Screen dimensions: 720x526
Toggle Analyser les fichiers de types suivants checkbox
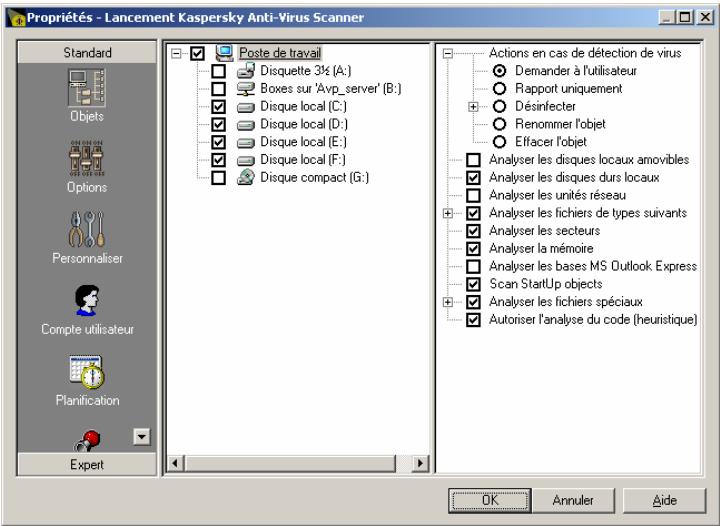(473, 213)
